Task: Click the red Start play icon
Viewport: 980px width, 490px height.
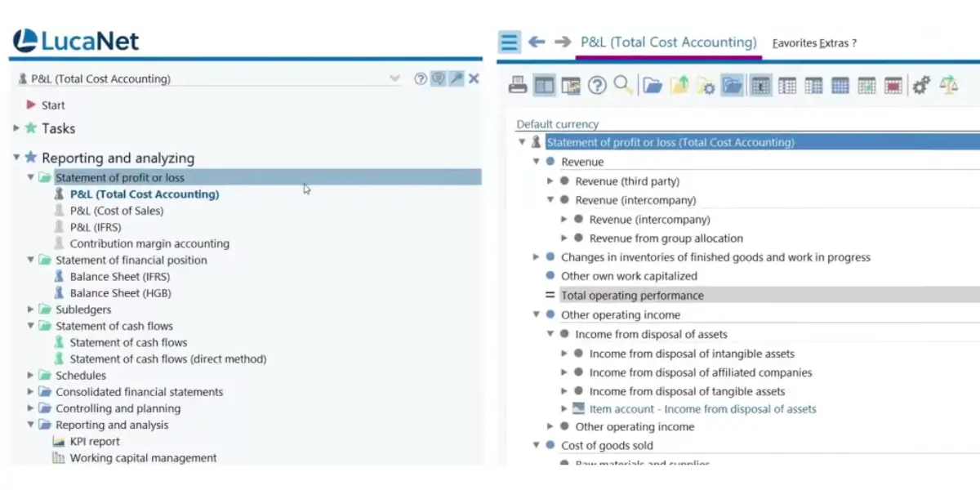Action: pos(31,105)
